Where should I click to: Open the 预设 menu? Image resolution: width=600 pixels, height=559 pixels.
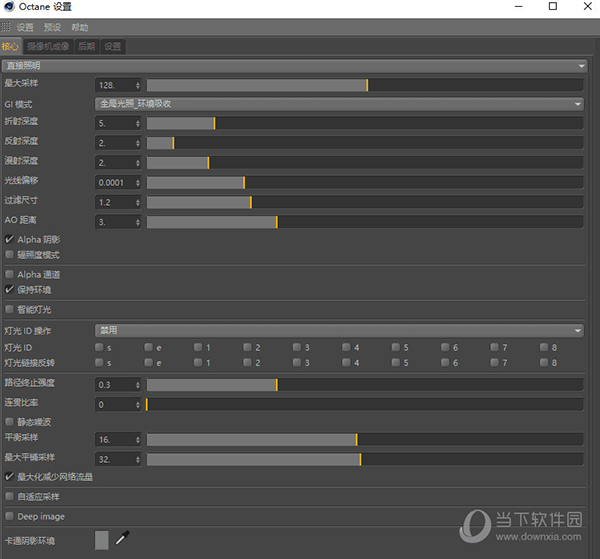52,27
